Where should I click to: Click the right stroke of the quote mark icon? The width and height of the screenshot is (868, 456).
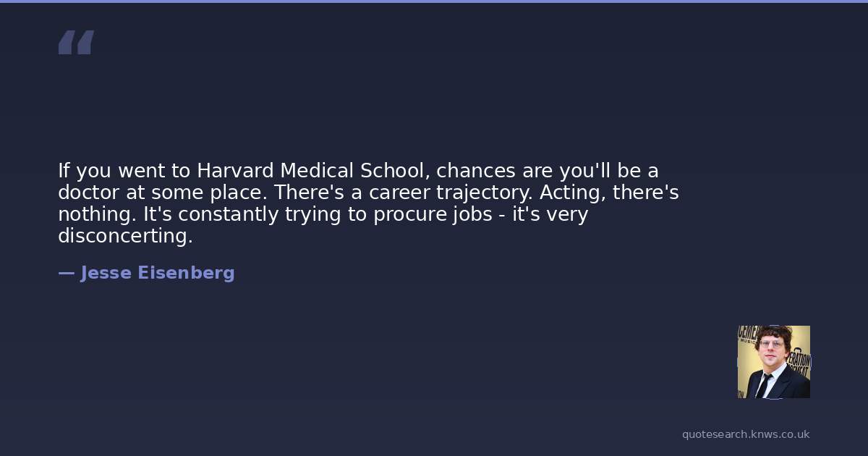coord(85,43)
